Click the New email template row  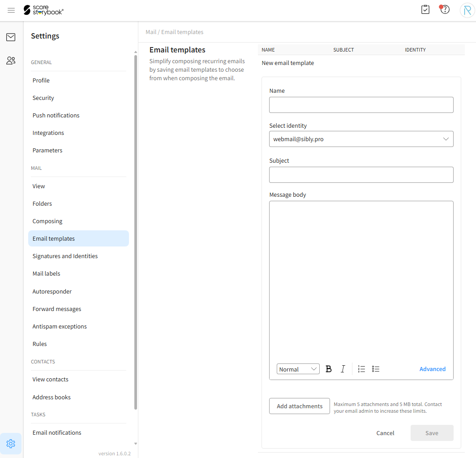(x=288, y=63)
